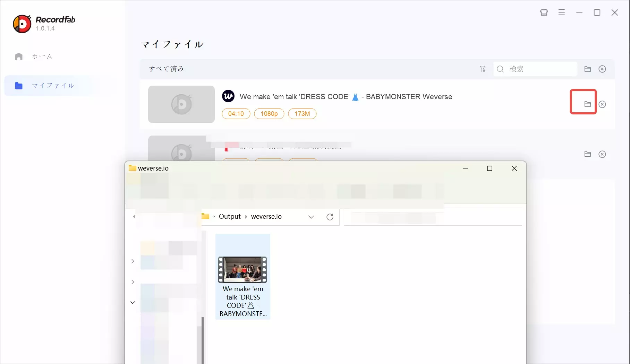
Task: Clear all files using header delete icon
Action: point(602,69)
